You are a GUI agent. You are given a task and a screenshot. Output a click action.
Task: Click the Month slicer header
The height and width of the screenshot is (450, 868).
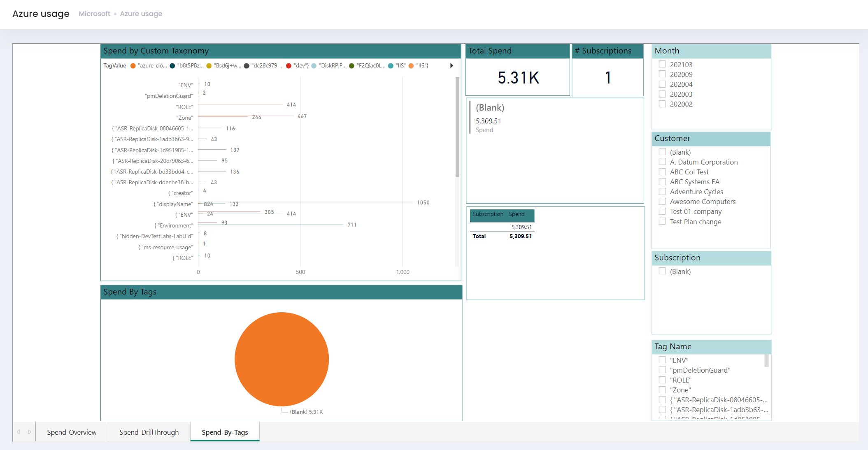[x=711, y=51]
